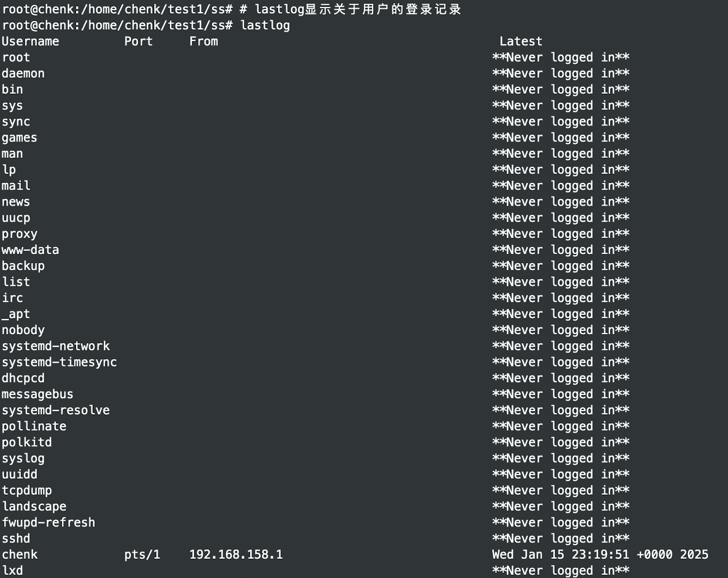
Task: Click the Latest column header
Action: [521, 42]
